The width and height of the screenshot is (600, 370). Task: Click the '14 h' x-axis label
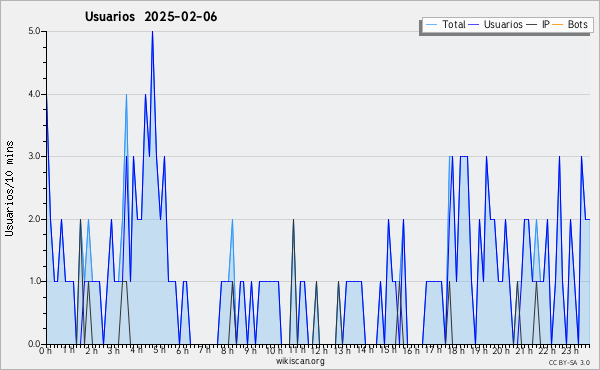(365, 350)
